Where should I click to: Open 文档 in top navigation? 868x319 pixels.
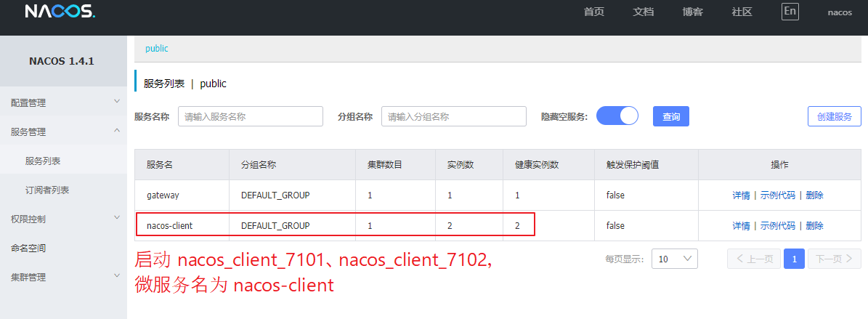[644, 12]
